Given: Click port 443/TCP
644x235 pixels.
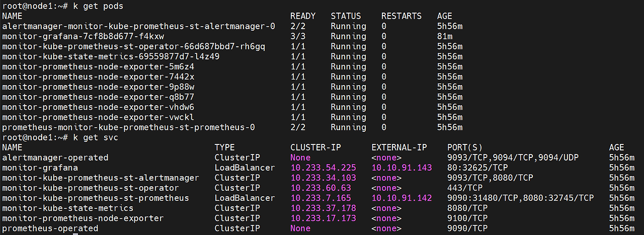Looking at the screenshot, I should (x=465, y=188).
